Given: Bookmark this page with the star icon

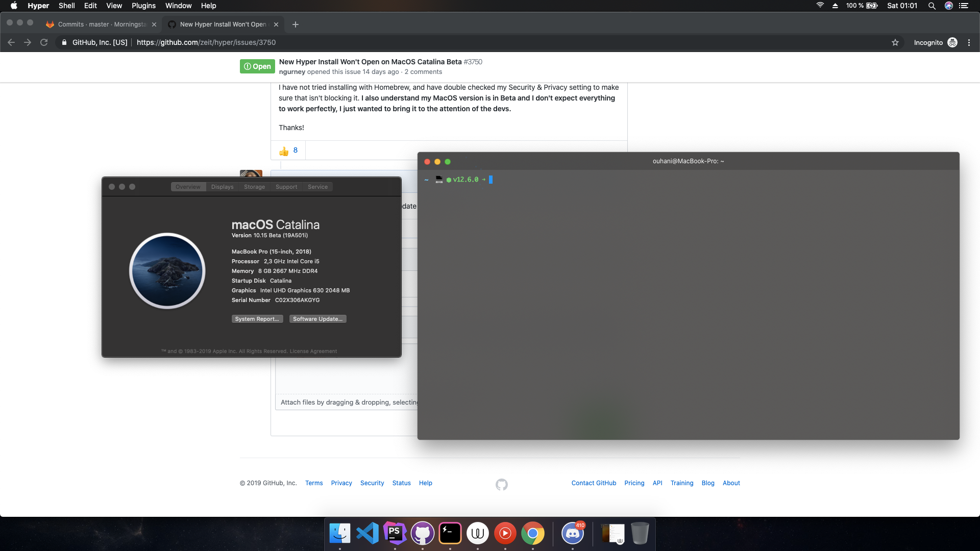Looking at the screenshot, I should pyautogui.click(x=895, y=42).
